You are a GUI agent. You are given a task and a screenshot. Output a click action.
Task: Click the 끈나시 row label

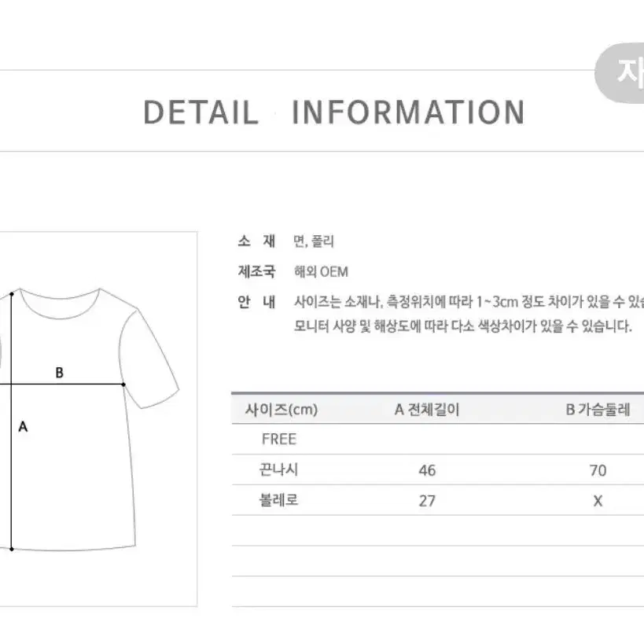pos(278,469)
